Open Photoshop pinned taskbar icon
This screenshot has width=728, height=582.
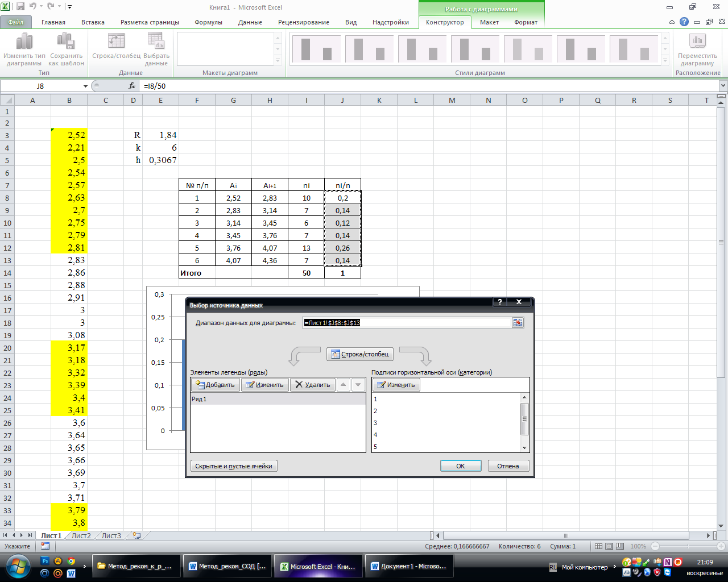click(45, 561)
